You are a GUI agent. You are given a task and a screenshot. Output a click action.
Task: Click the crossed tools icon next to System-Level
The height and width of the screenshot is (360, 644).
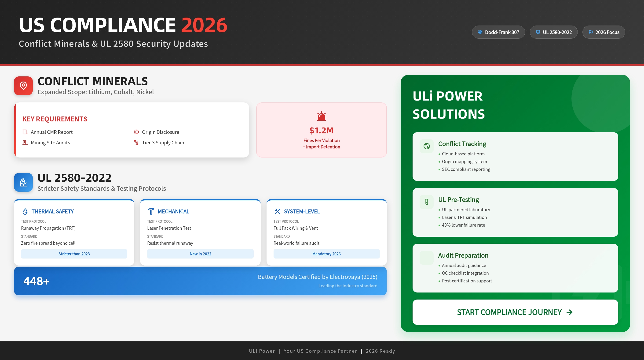click(x=277, y=211)
